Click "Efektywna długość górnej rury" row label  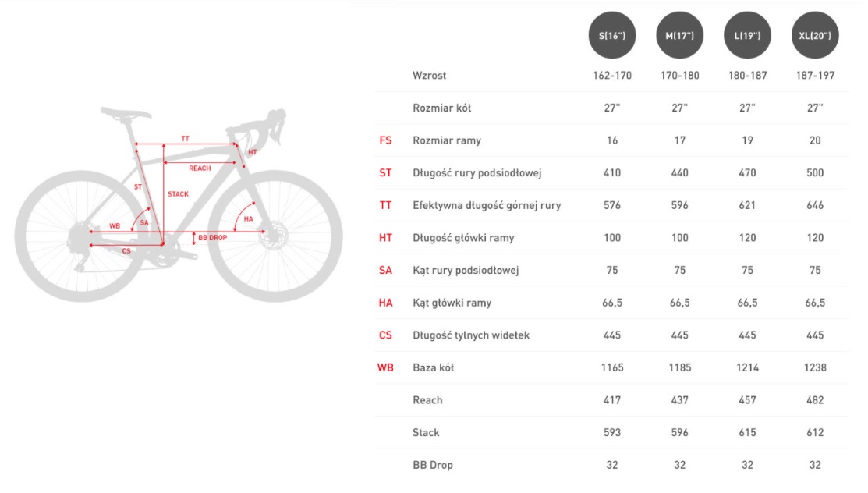(487, 205)
